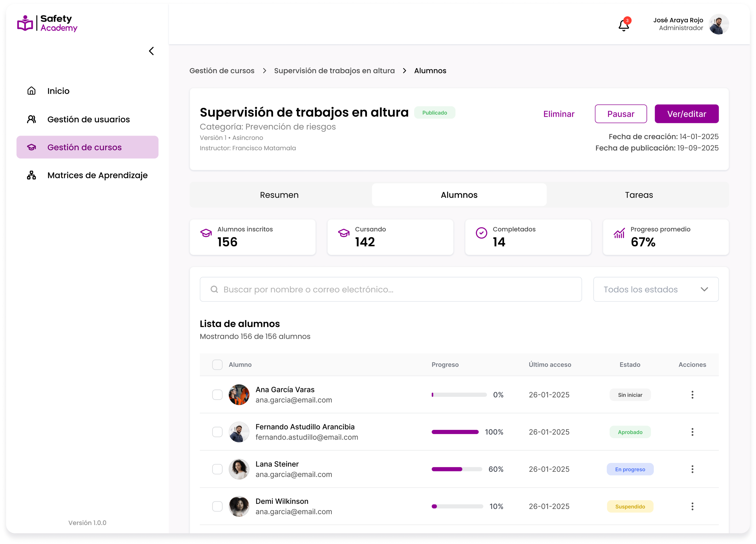Click the Safety Academy logo

coord(47,23)
